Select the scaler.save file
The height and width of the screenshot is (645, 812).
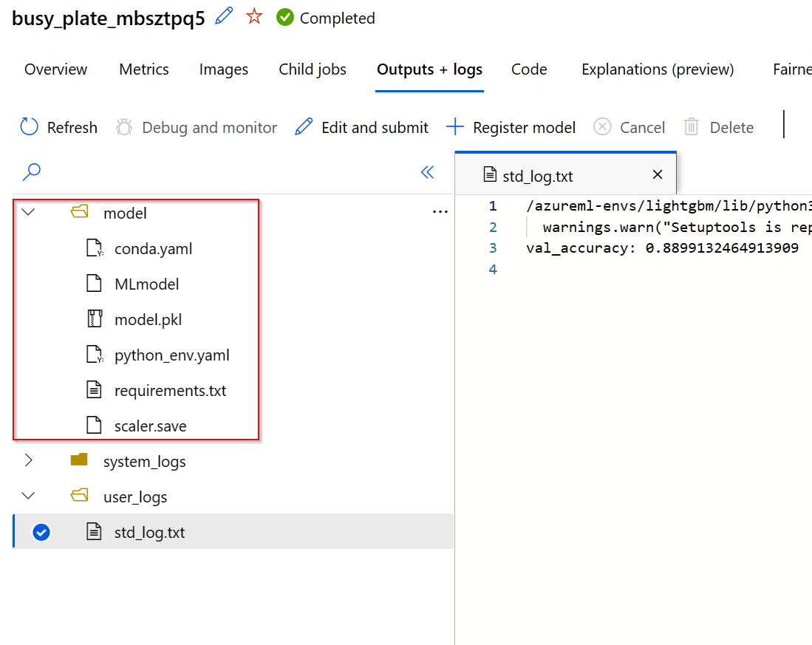(x=150, y=426)
